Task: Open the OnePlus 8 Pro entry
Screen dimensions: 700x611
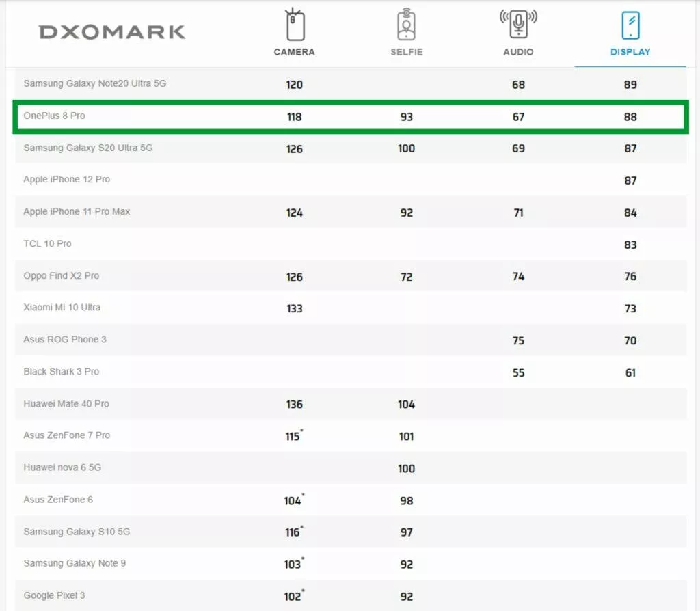Action: [54, 116]
